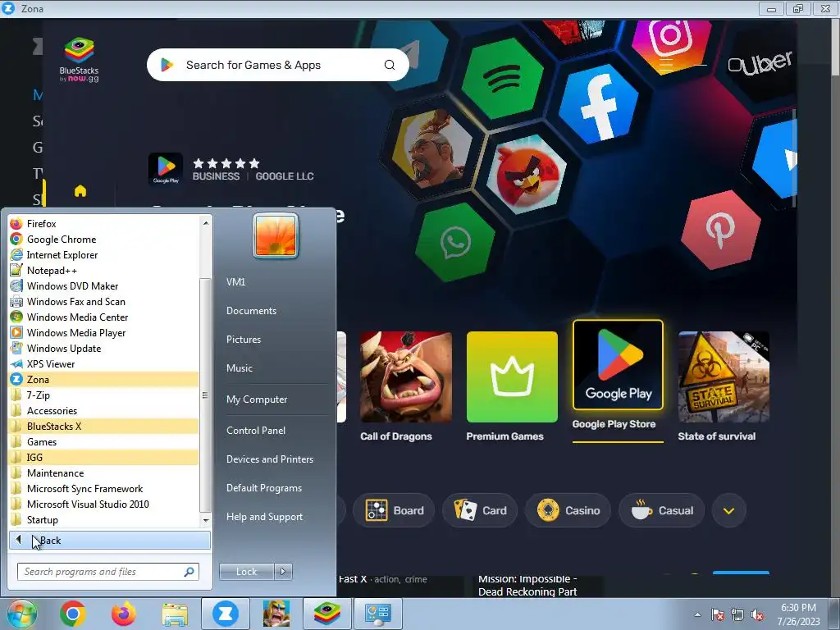Image resolution: width=840 pixels, height=630 pixels.
Task: Launch Windows Media Player from the list
Action: [x=103, y=333]
